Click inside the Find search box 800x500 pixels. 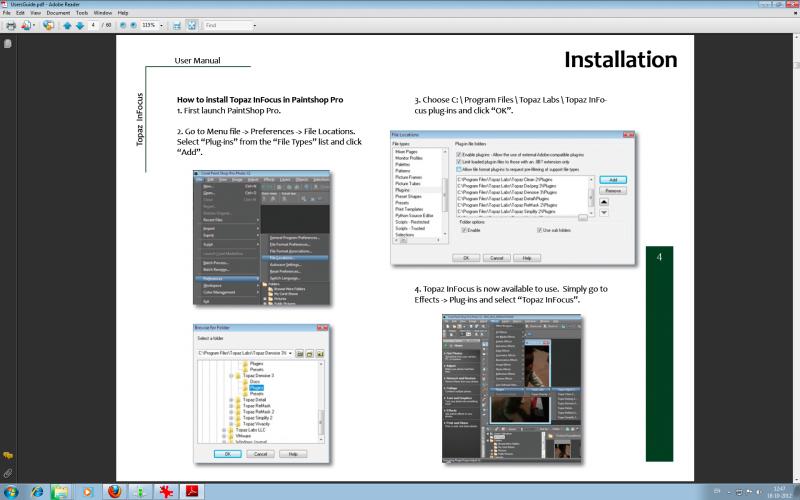click(227, 25)
